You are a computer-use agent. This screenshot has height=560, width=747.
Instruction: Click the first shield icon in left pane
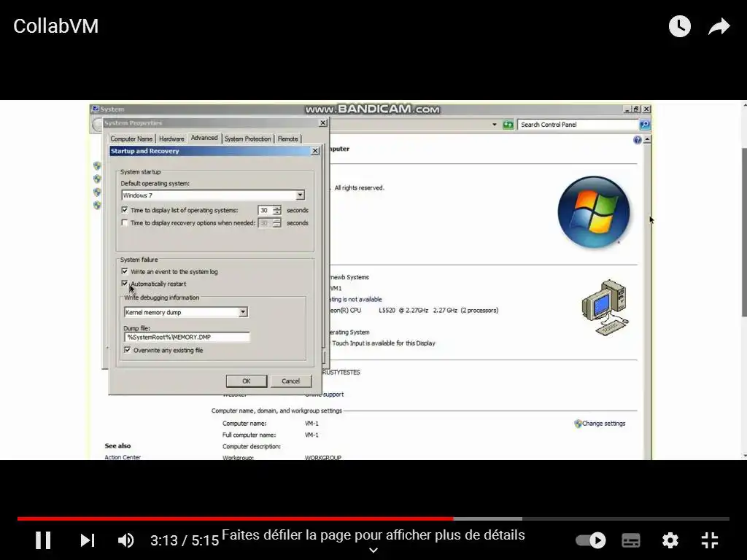(x=97, y=166)
